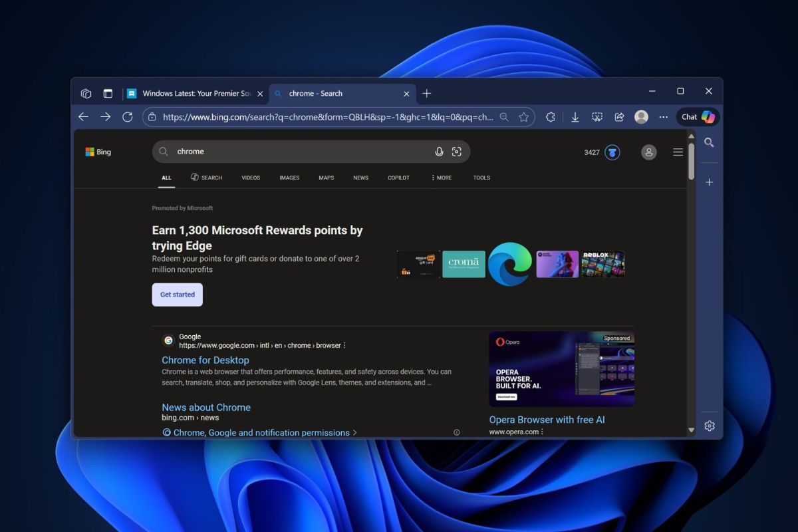The height and width of the screenshot is (532, 798).
Task: Open the Bing hamburger menu
Action: coord(678,152)
